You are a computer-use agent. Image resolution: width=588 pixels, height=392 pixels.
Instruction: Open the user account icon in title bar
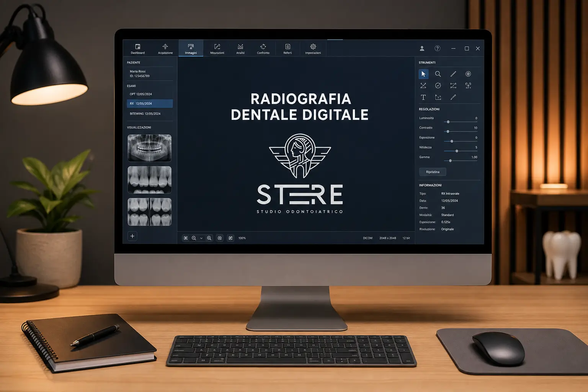click(422, 48)
